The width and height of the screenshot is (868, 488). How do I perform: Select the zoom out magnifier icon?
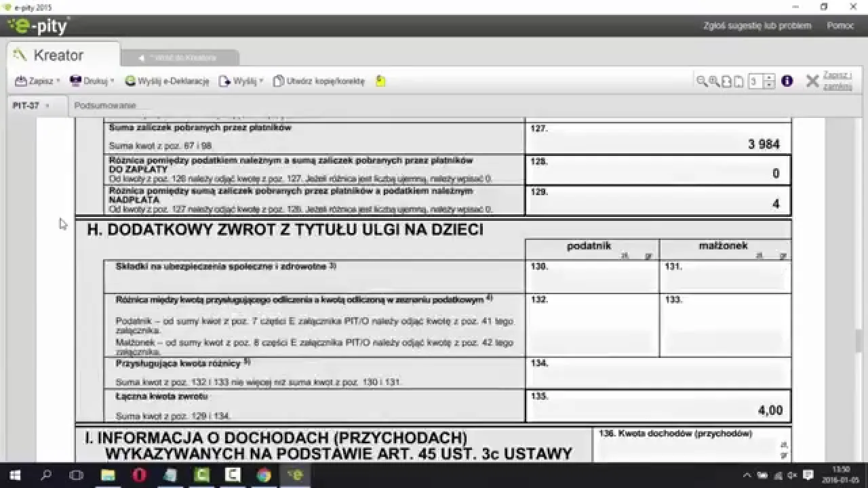701,80
